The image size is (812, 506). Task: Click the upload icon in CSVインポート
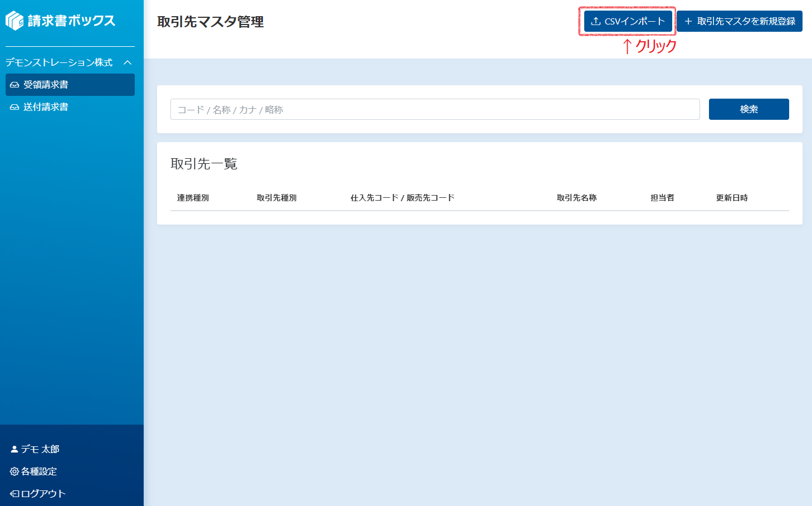(596, 21)
